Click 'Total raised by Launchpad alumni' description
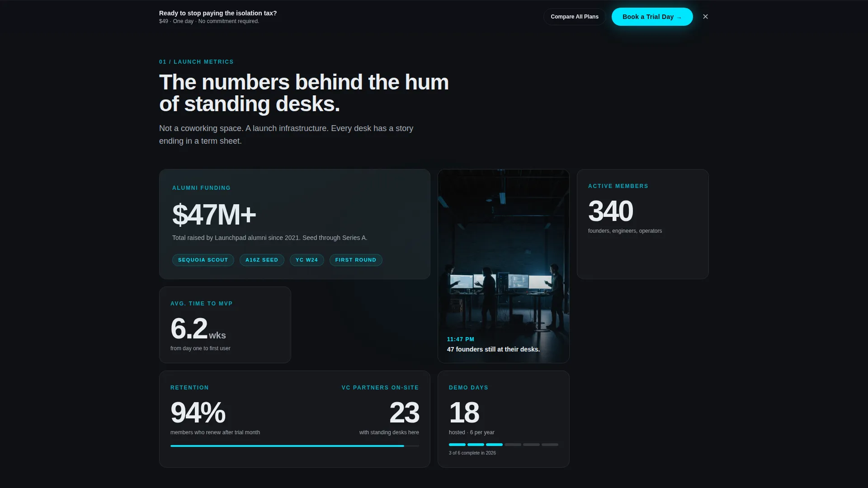Viewport: 868px width, 488px height. (x=269, y=238)
